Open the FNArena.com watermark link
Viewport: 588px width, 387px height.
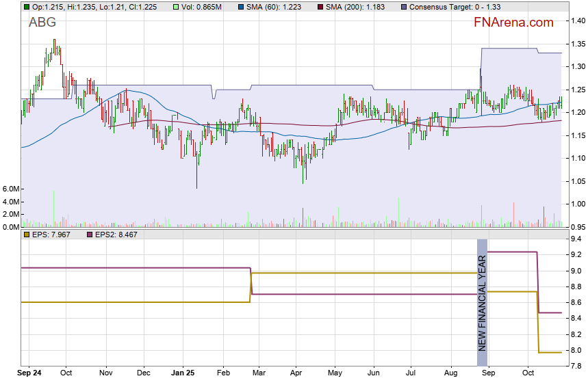[513, 23]
